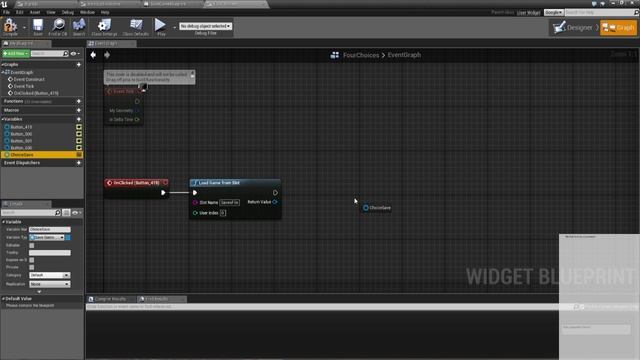
Task: Open the Category dropdown
Action: (49, 276)
